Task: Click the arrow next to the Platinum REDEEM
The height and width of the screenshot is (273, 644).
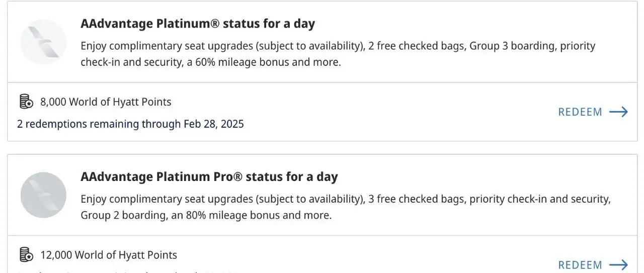Action: [618, 112]
